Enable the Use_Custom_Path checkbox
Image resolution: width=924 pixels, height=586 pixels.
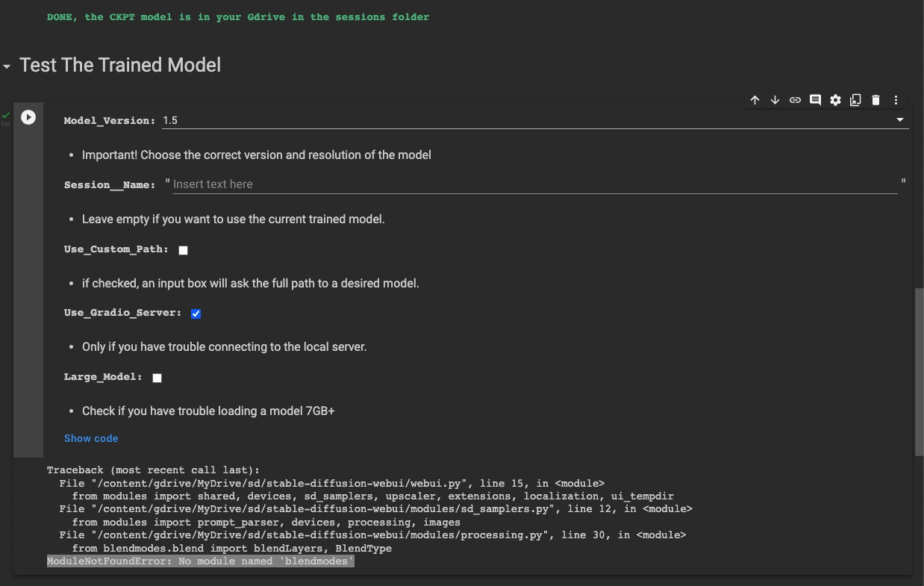point(183,250)
